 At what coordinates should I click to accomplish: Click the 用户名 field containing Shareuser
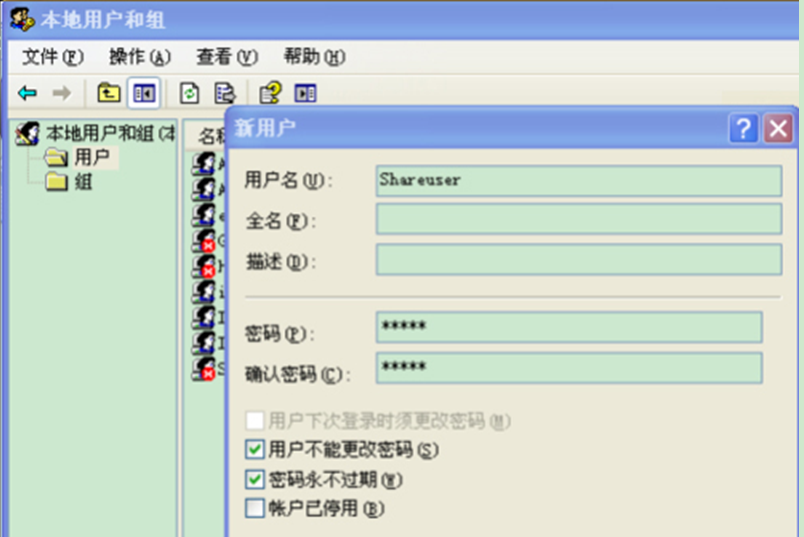tap(579, 181)
